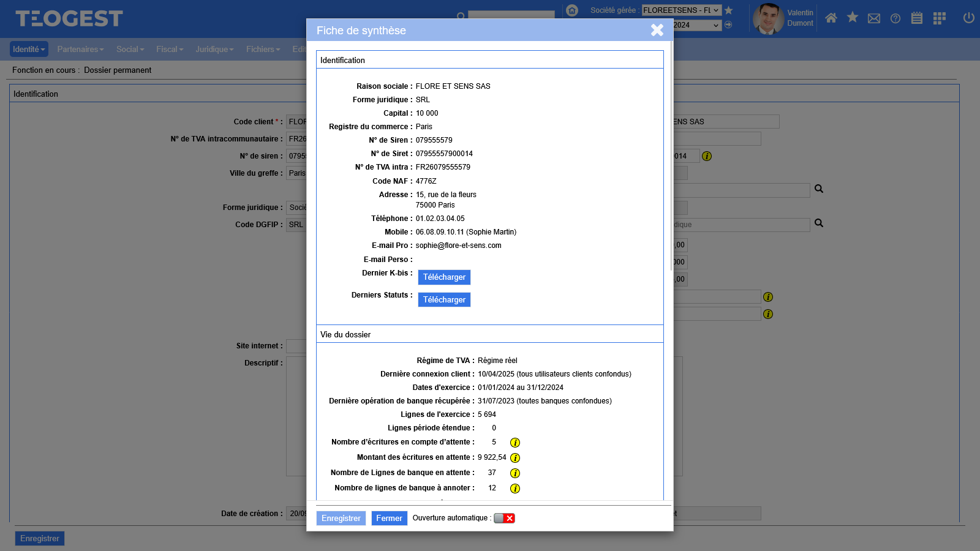The height and width of the screenshot is (551, 980).
Task: Click the Descriptif text area
Action: click(296, 416)
